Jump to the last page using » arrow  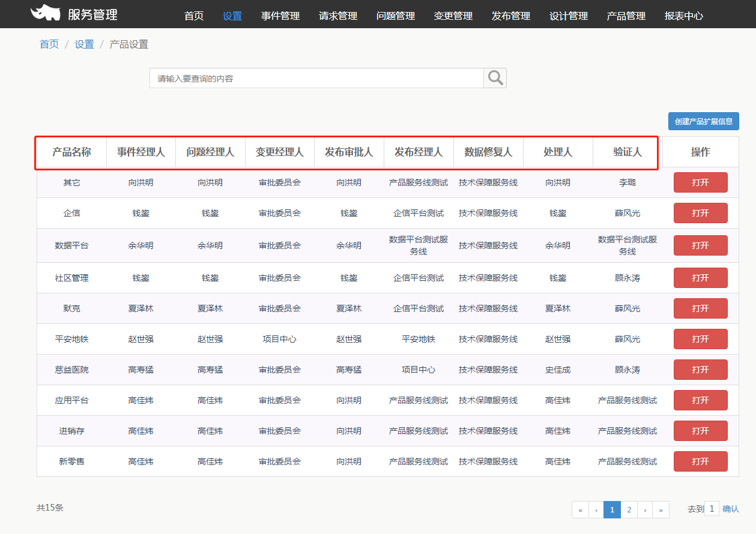tap(661, 509)
